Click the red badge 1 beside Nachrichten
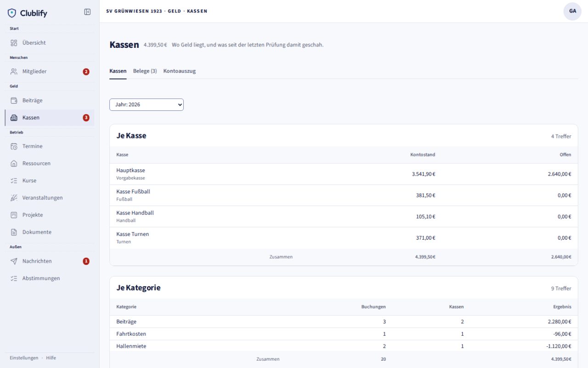The height and width of the screenshot is (368, 588). (x=86, y=261)
